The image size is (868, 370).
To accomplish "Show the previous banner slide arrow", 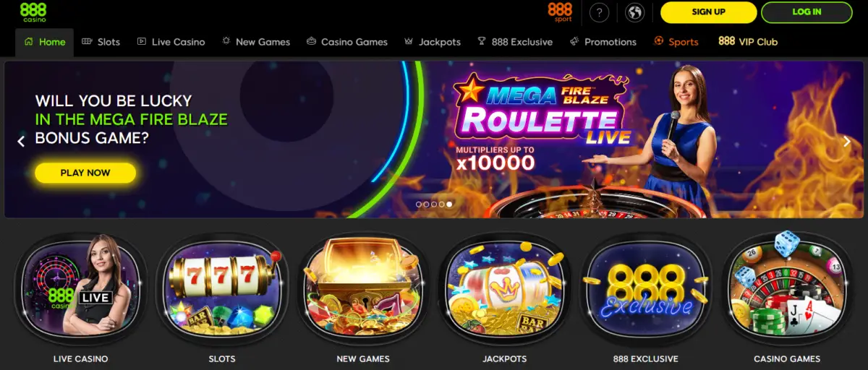I will pyautogui.click(x=21, y=142).
